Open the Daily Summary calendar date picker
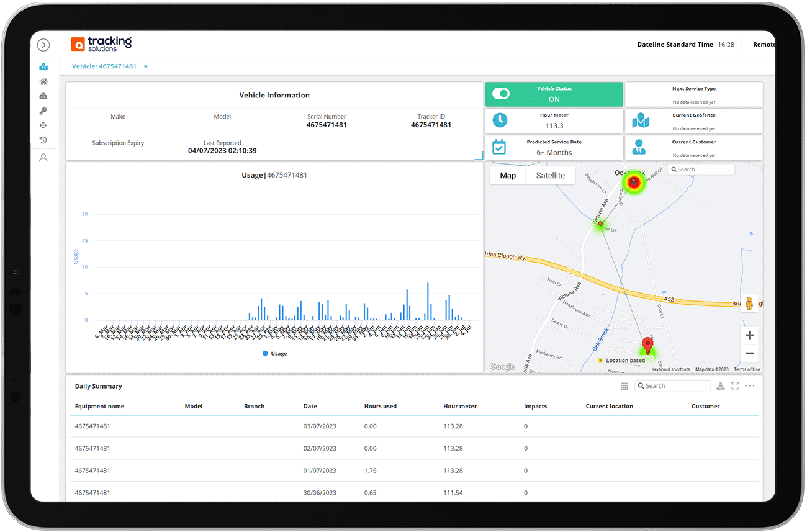This screenshot has width=807, height=532. pos(624,386)
